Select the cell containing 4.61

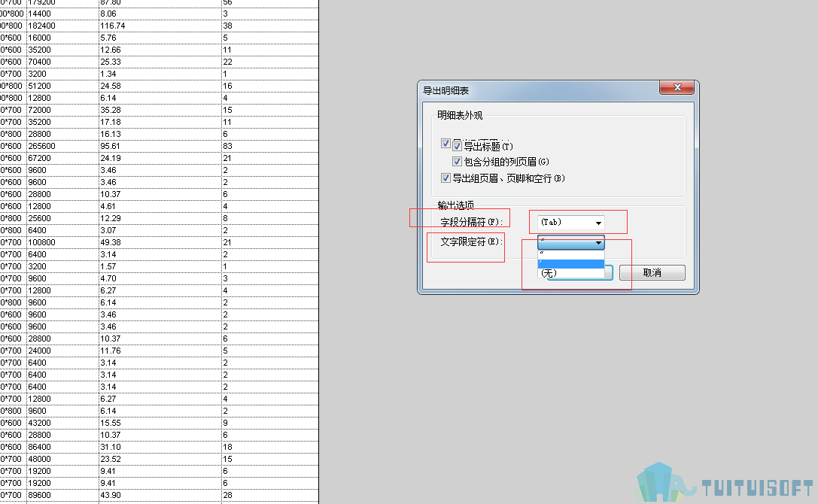[160, 206]
